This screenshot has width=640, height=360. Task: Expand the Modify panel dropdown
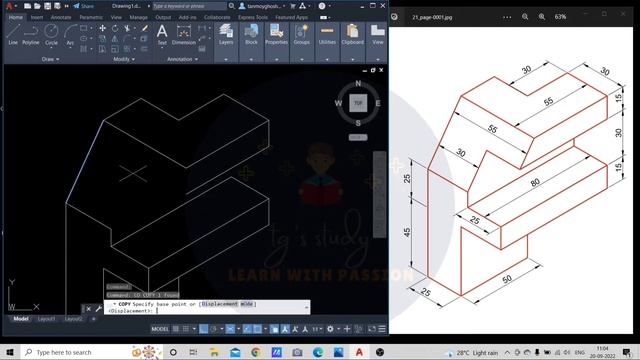pos(124,59)
